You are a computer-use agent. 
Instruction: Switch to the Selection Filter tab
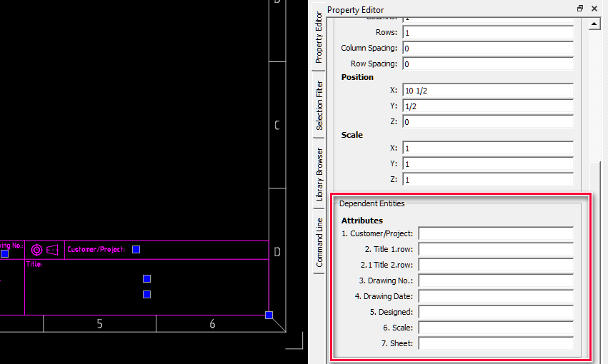pyautogui.click(x=319, y=105)
